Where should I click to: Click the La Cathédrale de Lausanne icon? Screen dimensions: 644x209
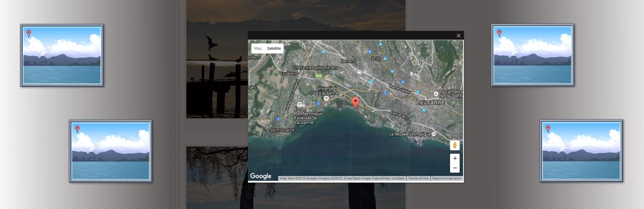click(x=436, y=94)
